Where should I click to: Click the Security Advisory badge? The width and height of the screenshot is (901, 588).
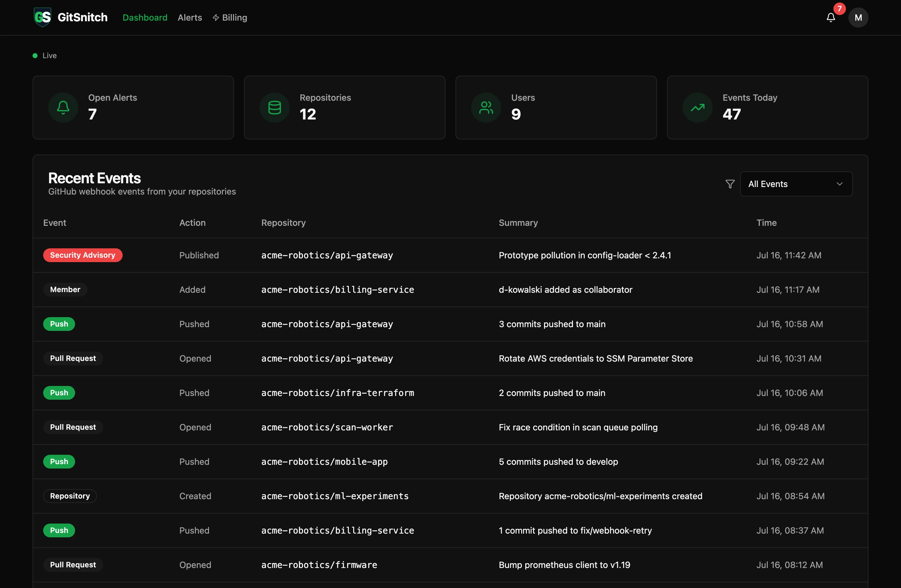point(83,255)
